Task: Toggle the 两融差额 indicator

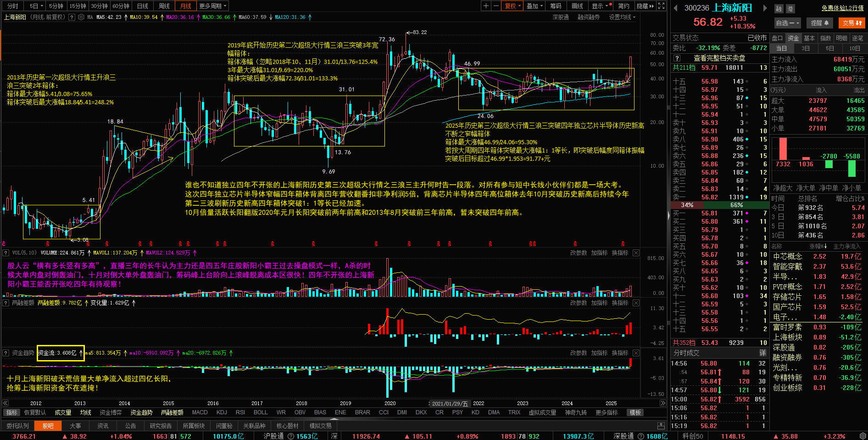Action: [x=172, y=412]
